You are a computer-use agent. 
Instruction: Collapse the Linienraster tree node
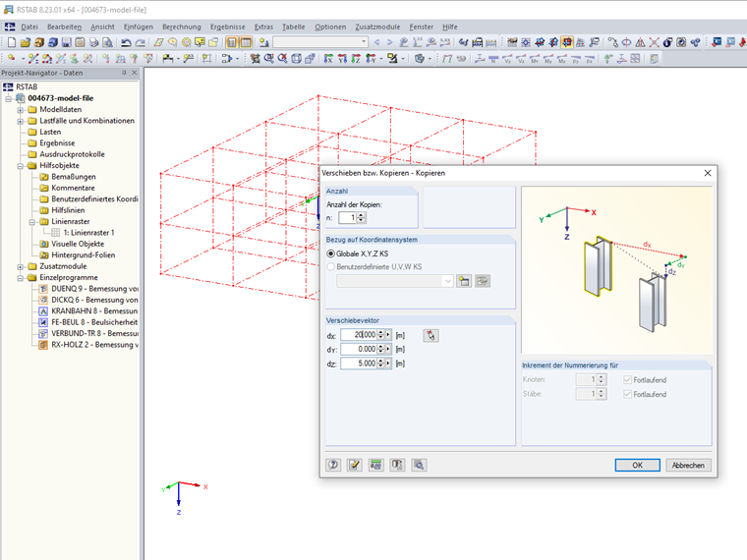31,222
